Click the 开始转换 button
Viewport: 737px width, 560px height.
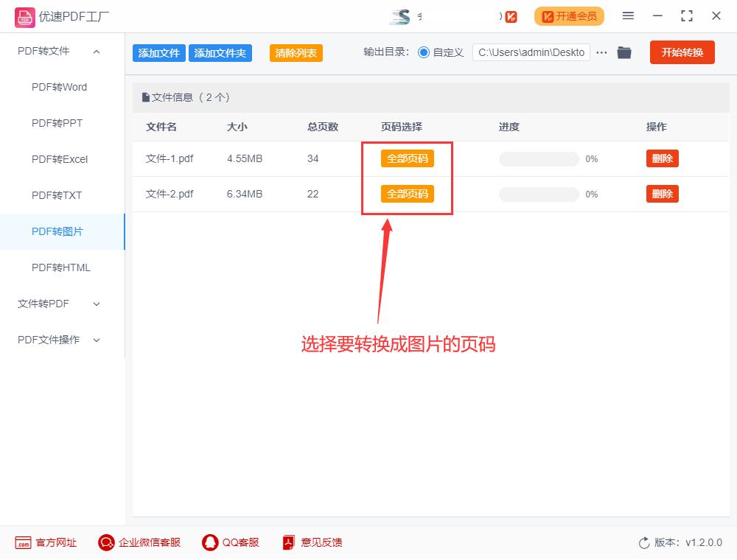[682, 52]
